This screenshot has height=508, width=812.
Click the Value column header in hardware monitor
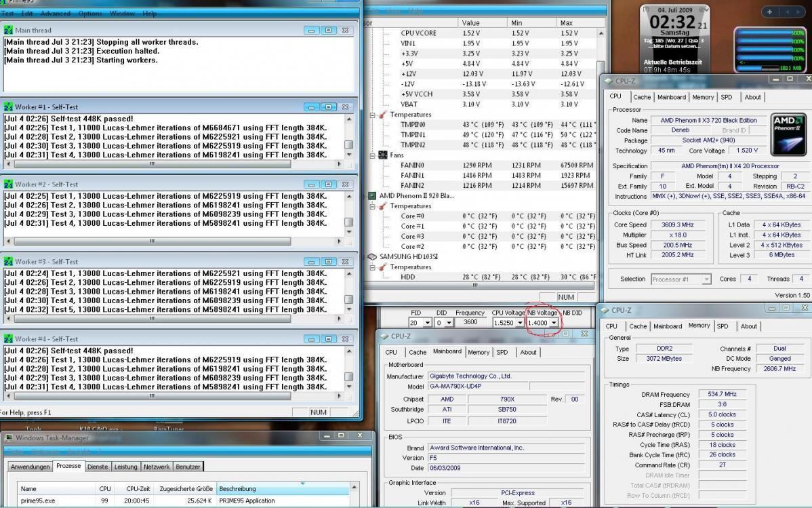(x=483, y=23)
